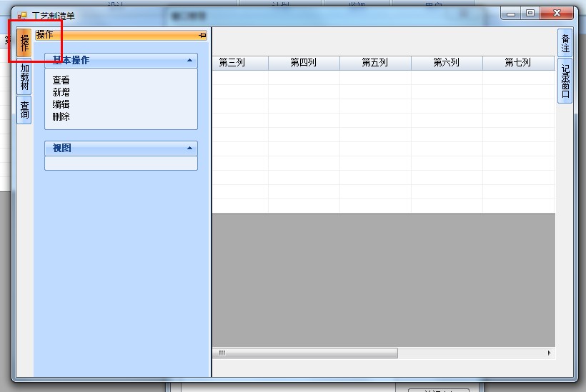This screenshot has height=392, width=586.
Task: Click the 第三列 column header
Action: 232,63
